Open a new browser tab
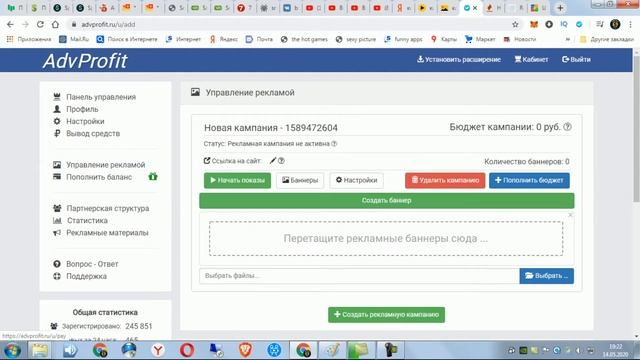The height and width of the screenshot is (360, 640). pos(560,8)
